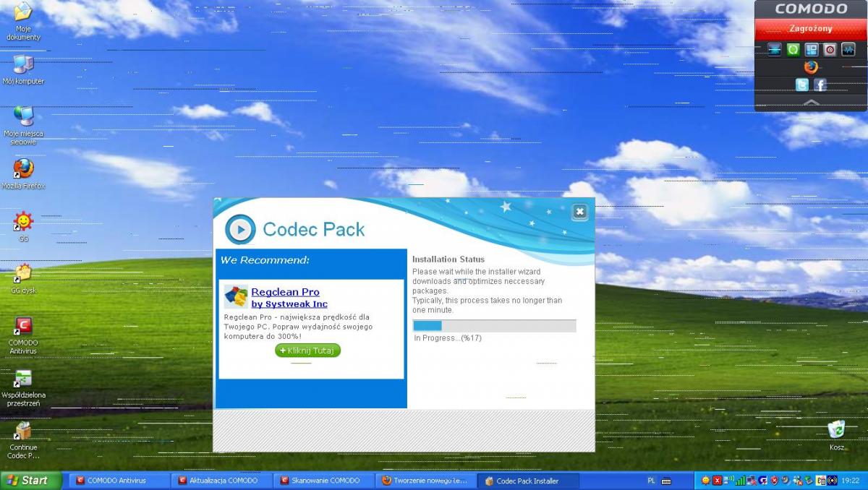Click the waveform monitor icon in COMODO widget
Viewport: 868px width, 490px height.
(848, 49)
